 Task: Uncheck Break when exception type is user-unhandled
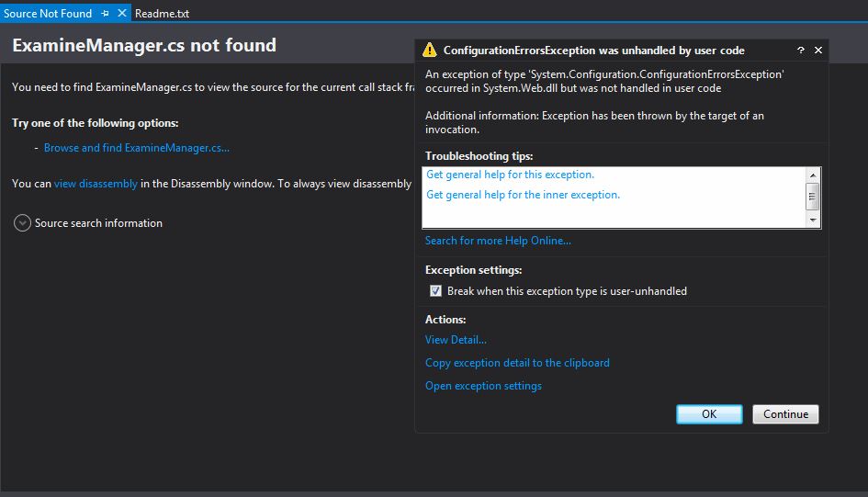click(436, 291)
